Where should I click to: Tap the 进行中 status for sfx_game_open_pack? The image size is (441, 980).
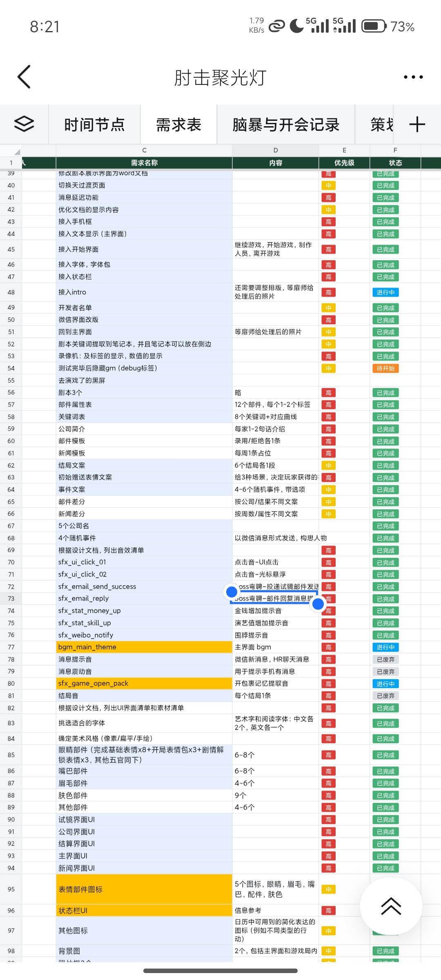pos(385,684)
